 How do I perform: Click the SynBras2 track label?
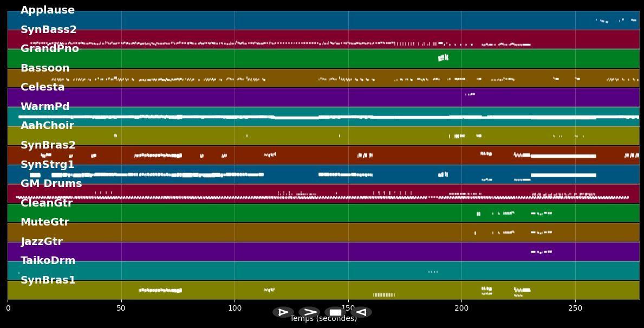click(48, 145)
